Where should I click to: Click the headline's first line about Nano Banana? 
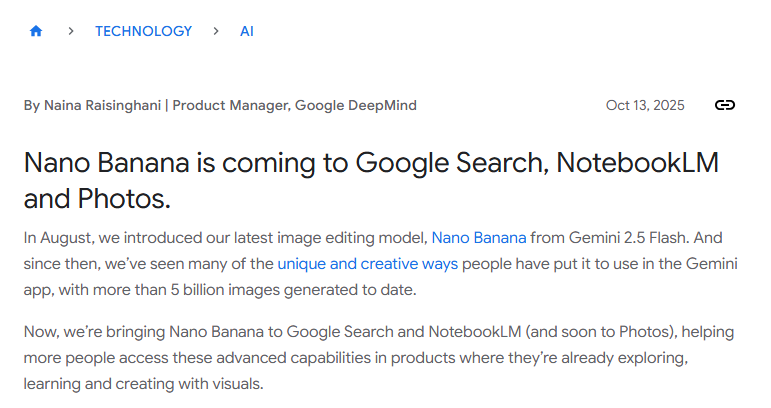coord(370,163)
